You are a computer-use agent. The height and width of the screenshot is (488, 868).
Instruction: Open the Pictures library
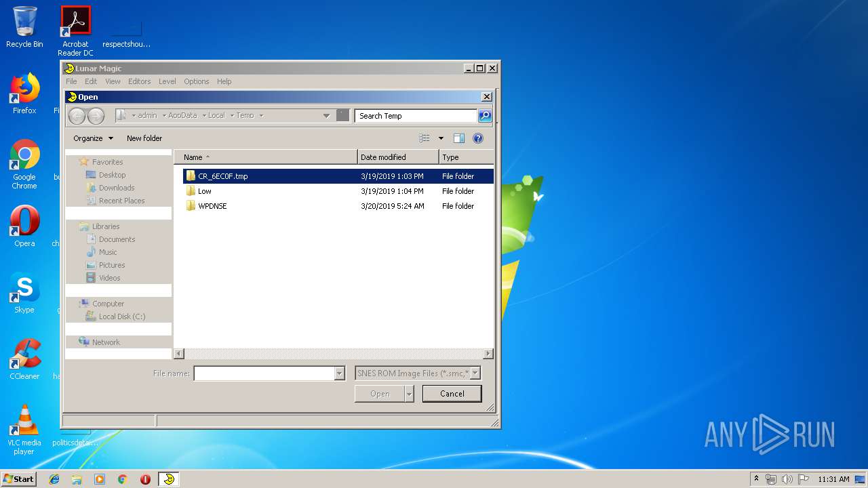(x=112, y=265)
